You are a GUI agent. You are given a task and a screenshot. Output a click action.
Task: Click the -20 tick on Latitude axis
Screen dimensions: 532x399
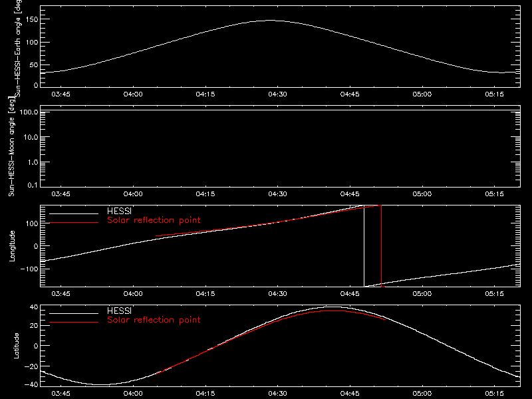pyautogui.click(x=31, y=366)
